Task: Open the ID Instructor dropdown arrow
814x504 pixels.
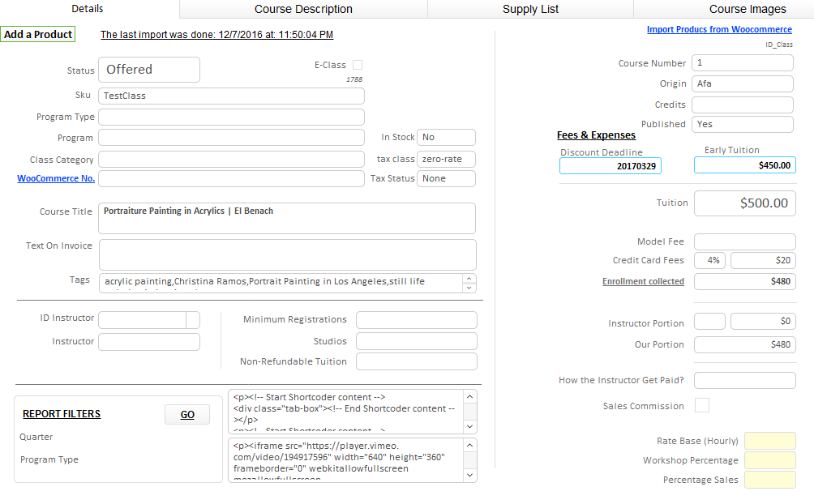Action: (x=193, y=319)
